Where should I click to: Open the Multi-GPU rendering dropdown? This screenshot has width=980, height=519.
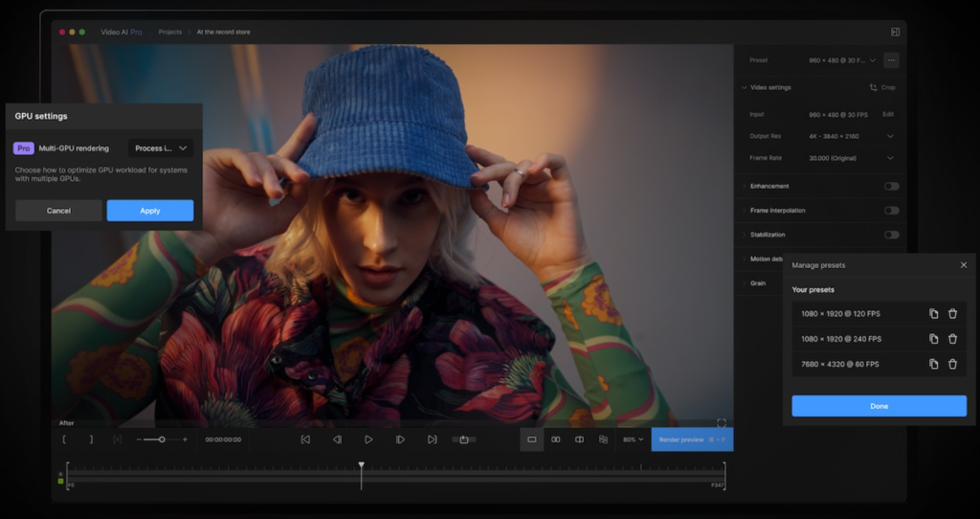161,148
